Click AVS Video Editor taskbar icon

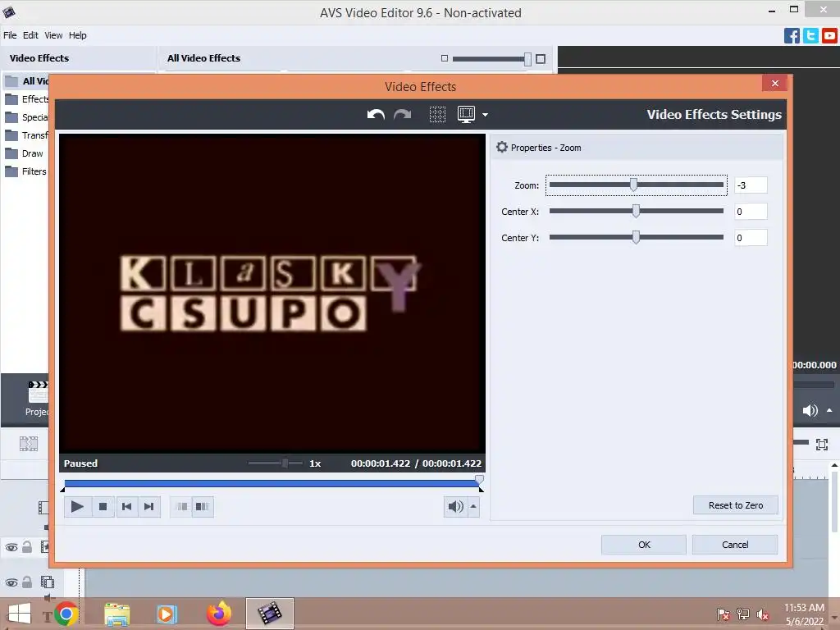269,614
